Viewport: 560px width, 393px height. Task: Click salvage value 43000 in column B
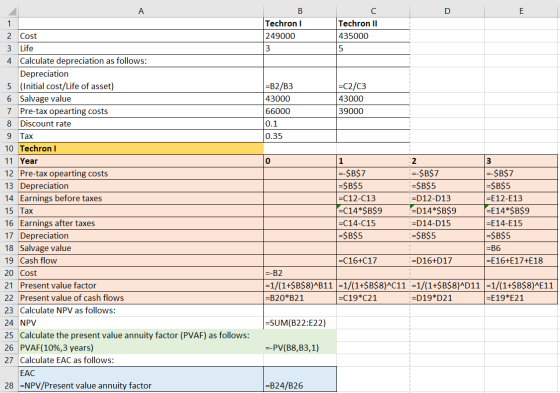[300, 99]
